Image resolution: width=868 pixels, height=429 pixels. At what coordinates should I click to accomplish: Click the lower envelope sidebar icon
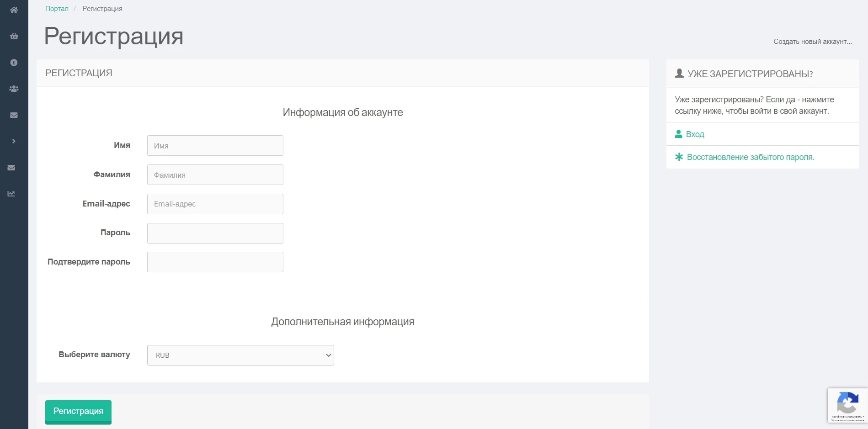[x=11, y=168]
